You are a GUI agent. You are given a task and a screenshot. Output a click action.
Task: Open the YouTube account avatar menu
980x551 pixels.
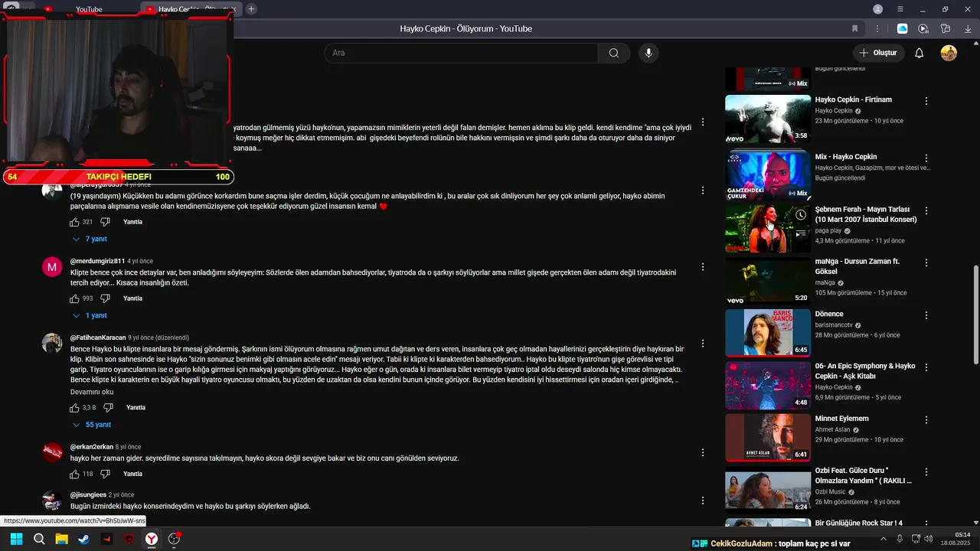pos(949,53)
